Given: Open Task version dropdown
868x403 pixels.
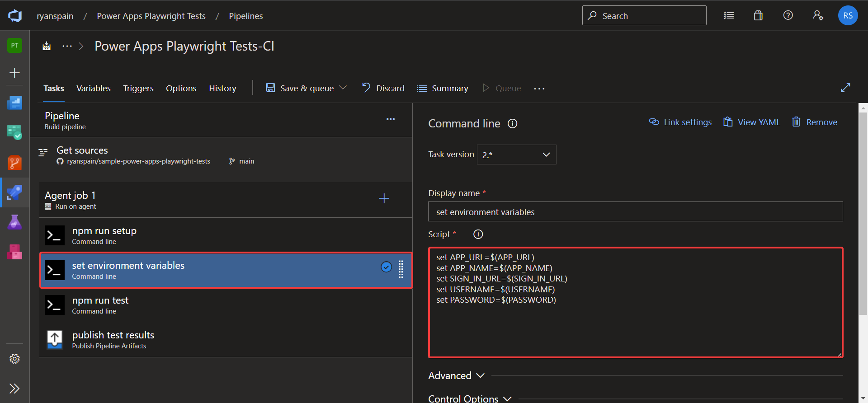Looking at the screenshot, I should pyautogui.click(x=516, y=155).
